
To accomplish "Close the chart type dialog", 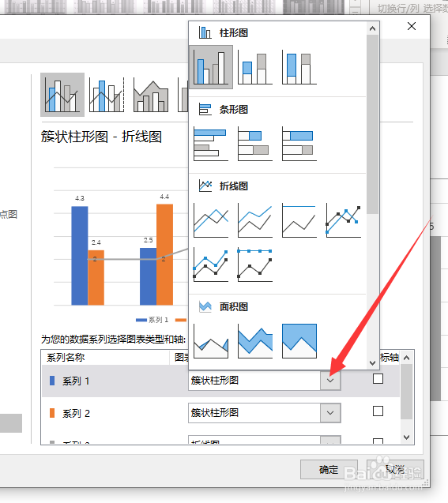I will tap(412, 26).
